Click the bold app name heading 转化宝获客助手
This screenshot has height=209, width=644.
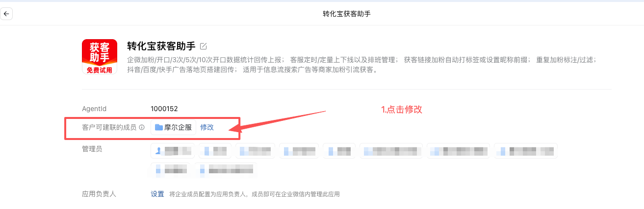click(x=161, y=46)
